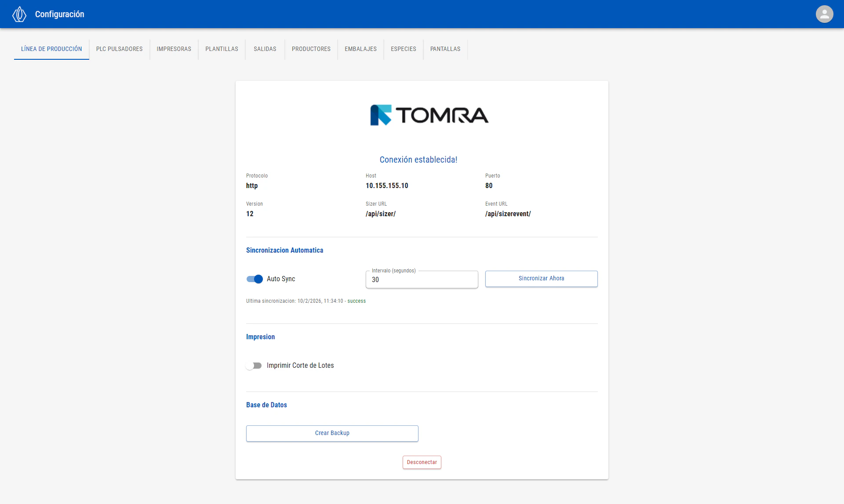The height and width of the screenshot is (504, 844).
Task: Click the Configuración header title
Action: 59,14
